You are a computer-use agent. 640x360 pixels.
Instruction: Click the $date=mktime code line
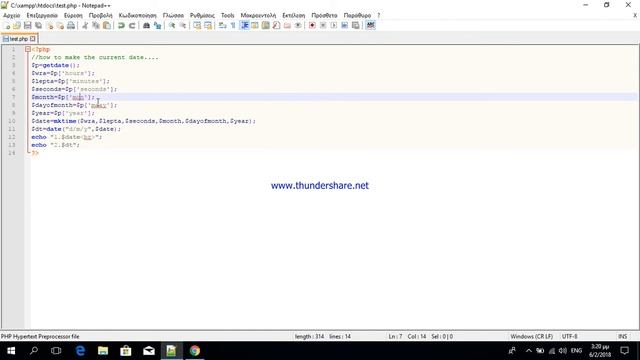pos(143,121)
